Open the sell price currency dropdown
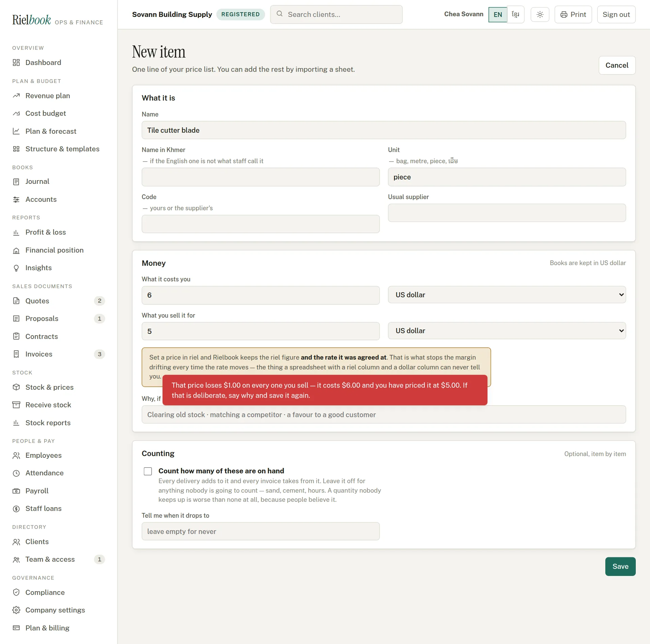The width and height of the screenshot is (650, 644). (x=507, y=330)
